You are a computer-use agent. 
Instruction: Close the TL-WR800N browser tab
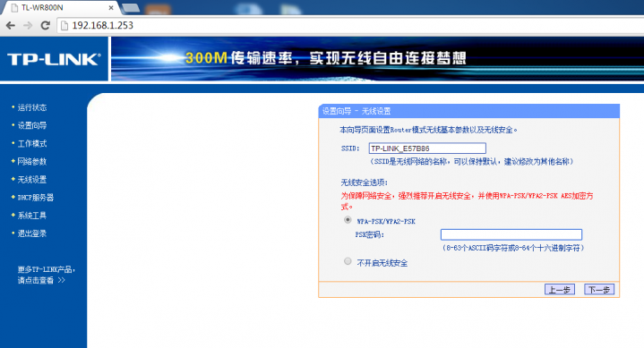111,8
